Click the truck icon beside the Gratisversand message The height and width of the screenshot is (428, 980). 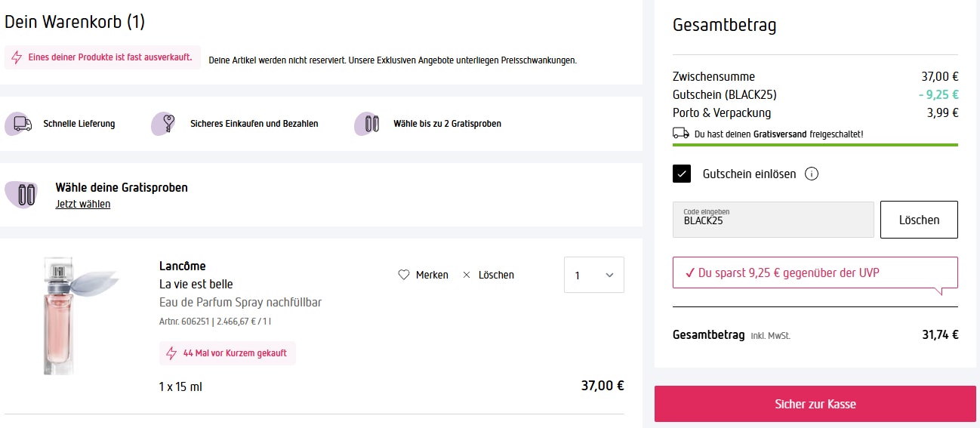click(681, 134)
